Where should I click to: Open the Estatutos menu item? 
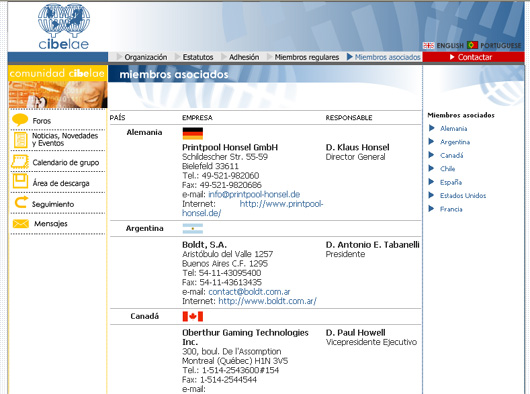pyautogui.click(x=198, y=57)
